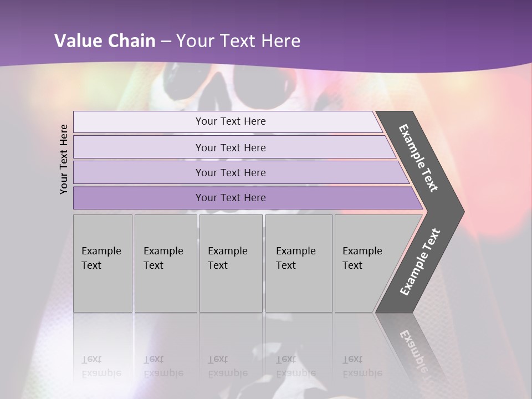Select the lower "Example Text" on dark chevron
Screen dimensions: 532x399
click(x=420, y=262)
